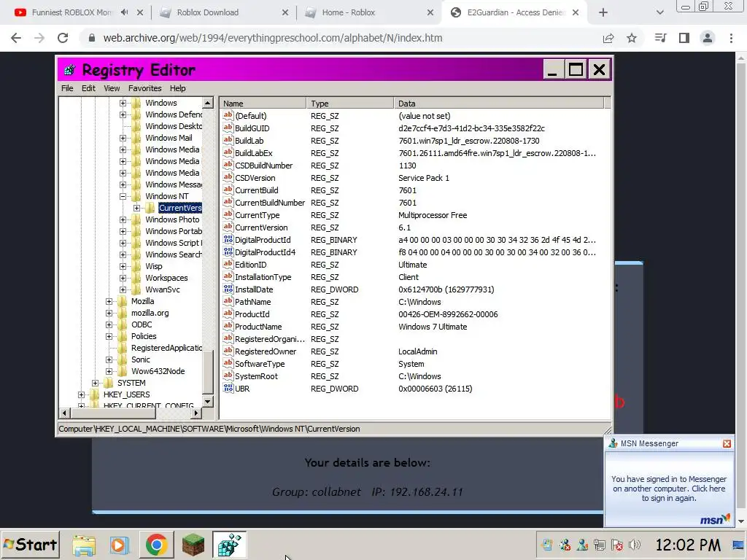The height and width of the screenshot is (560, 747).
Task: Click the Messenger sign in again message
Action: [x=669, y=489]
